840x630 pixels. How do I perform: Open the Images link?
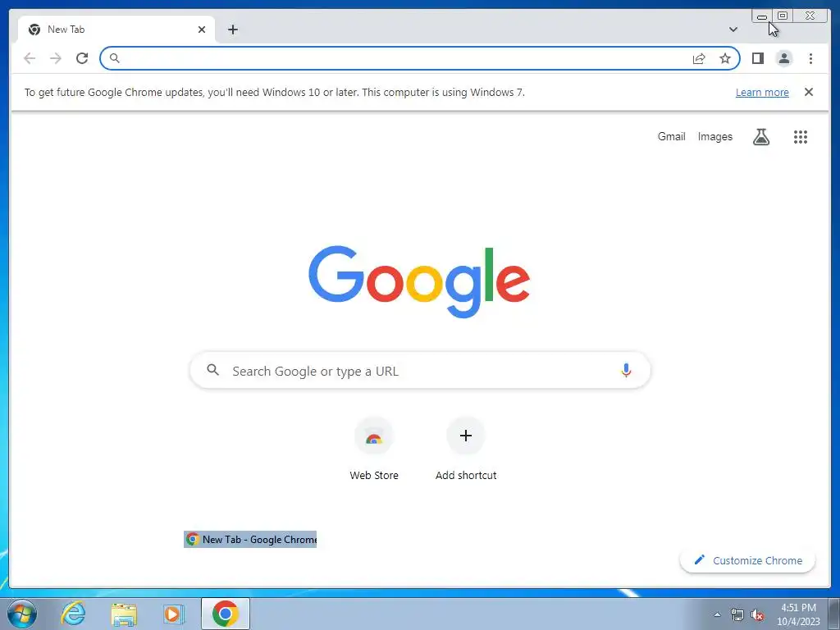(x=714, y=137)
